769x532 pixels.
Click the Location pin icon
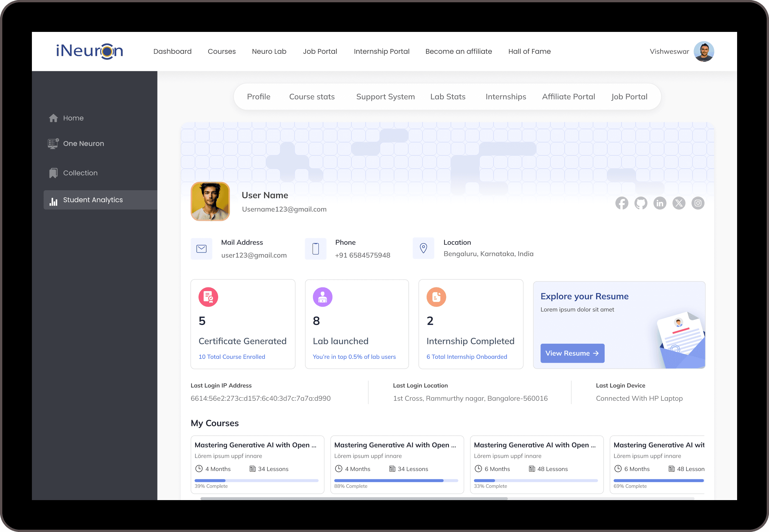click(423, 248)
